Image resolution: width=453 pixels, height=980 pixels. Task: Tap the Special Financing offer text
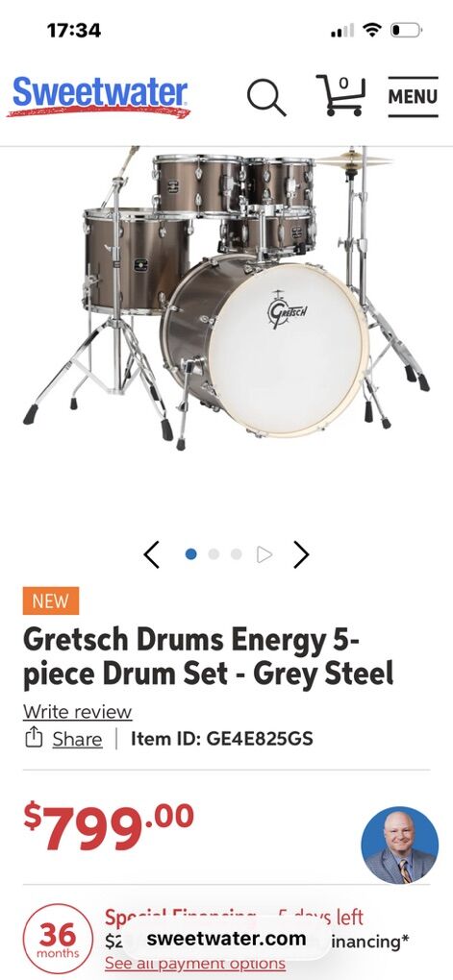(234, 918)
